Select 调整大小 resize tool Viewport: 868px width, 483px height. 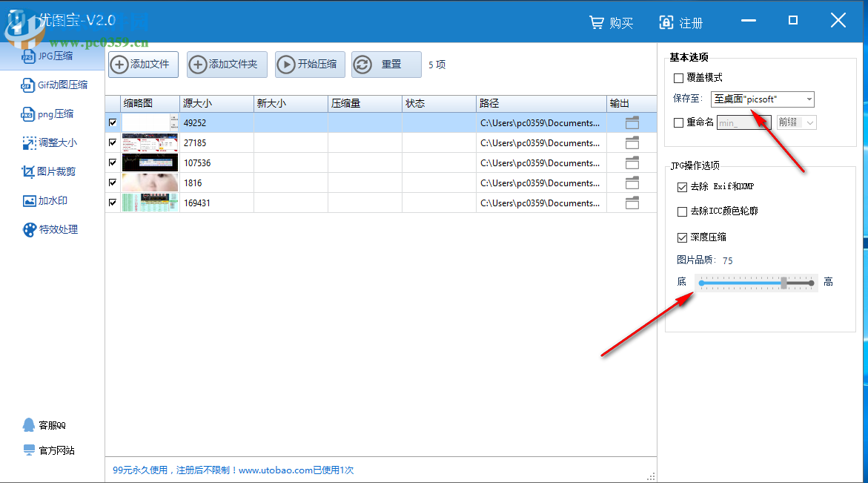point(49,143)
